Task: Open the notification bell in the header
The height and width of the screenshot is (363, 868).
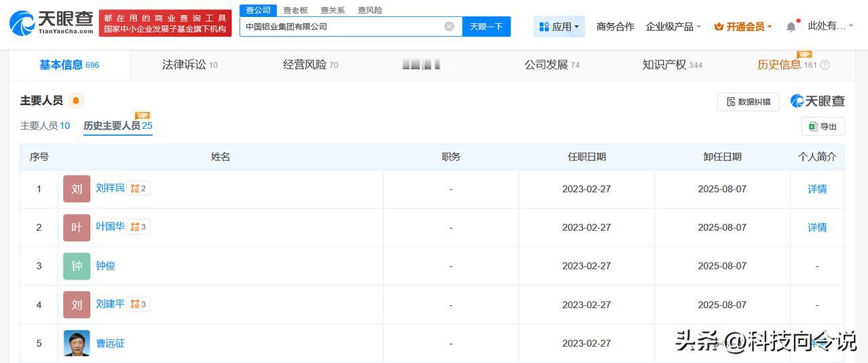Action: click(791, 26)
